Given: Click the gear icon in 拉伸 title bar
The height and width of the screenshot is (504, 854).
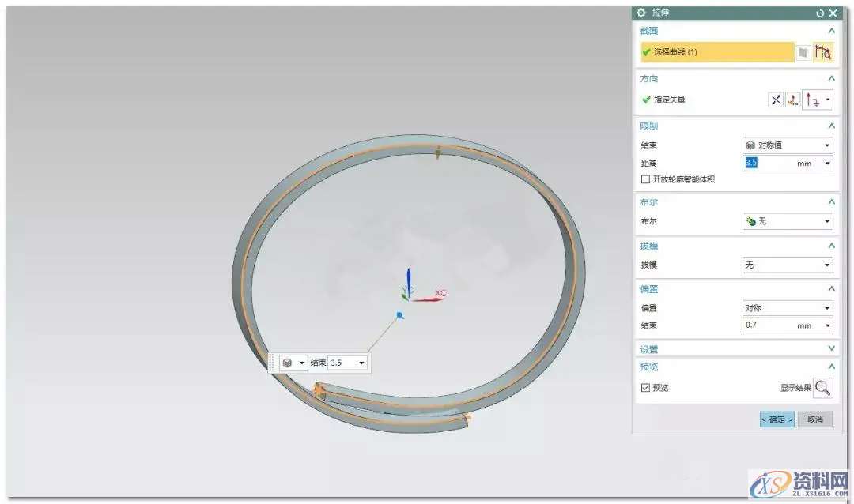Looking at the screenshot, I should 641,13.
